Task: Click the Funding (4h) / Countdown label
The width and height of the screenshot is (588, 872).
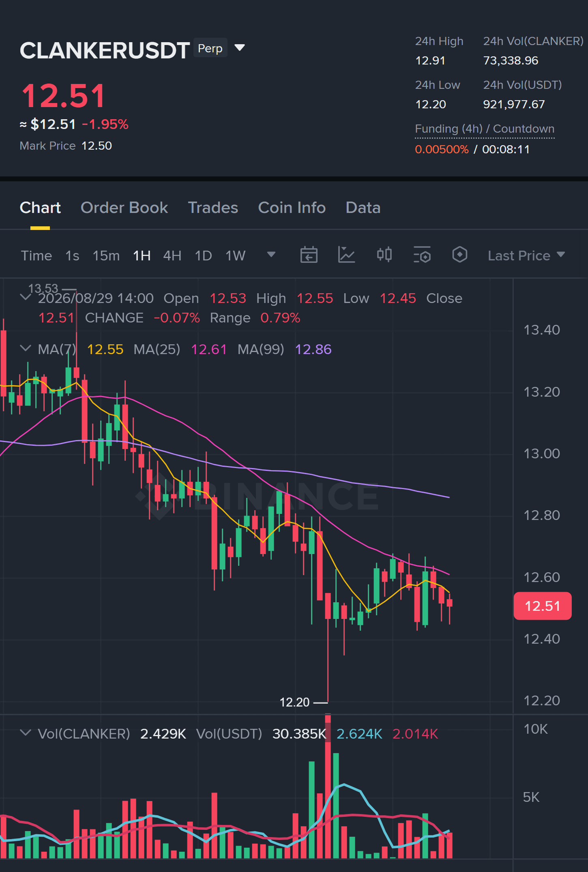Action: point(485,129)
